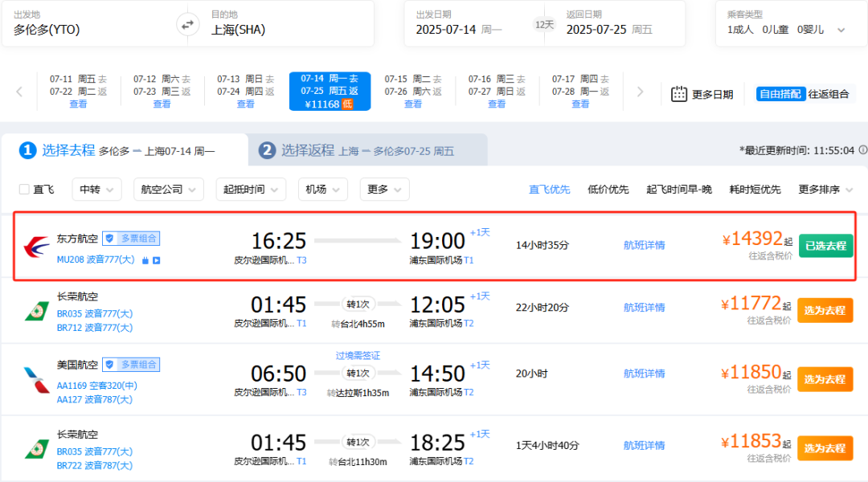Open the 航空公司 filter dropdown
Screen dimensions: 868x482
pyautogui.click(x=168, y=190)
